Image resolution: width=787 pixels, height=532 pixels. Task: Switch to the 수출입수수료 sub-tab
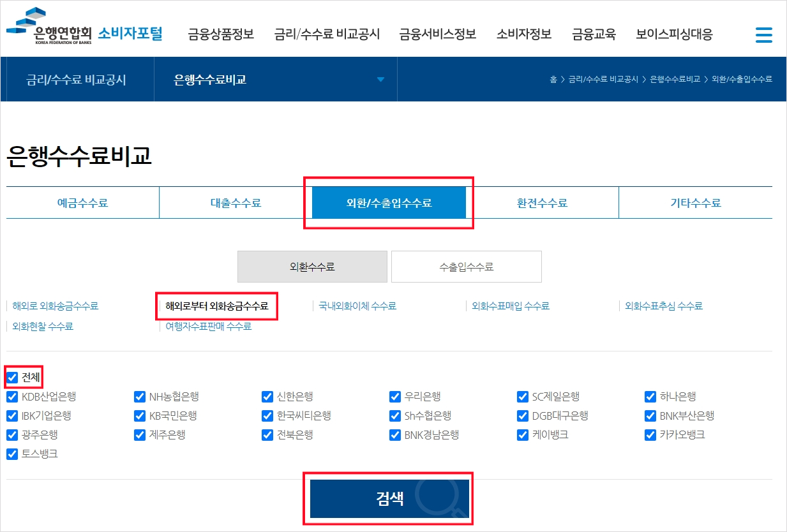point(466,267)
